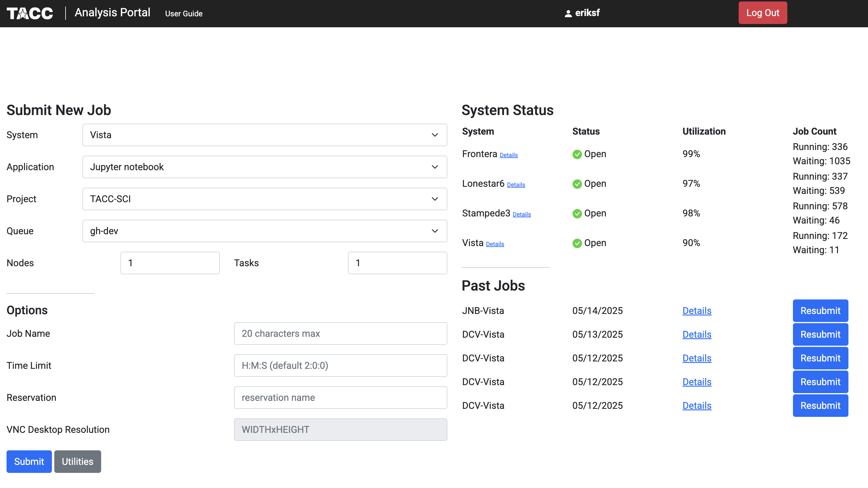The width and height of the screenshot is (868, 488).
Task: Click the VNC Desktop Resolution field
Action: click(x=340, y=429)
